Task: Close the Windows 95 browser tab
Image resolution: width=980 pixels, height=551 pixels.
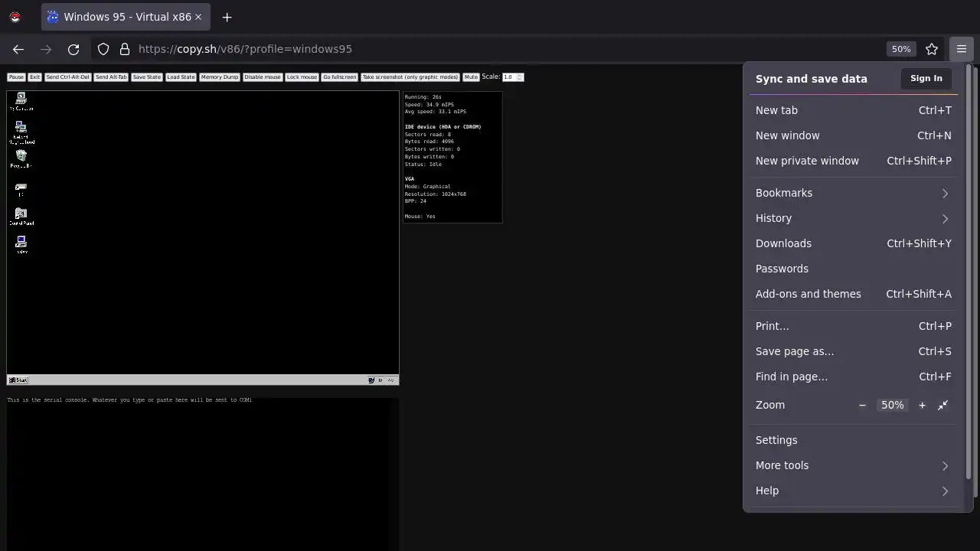Action: 198,17
